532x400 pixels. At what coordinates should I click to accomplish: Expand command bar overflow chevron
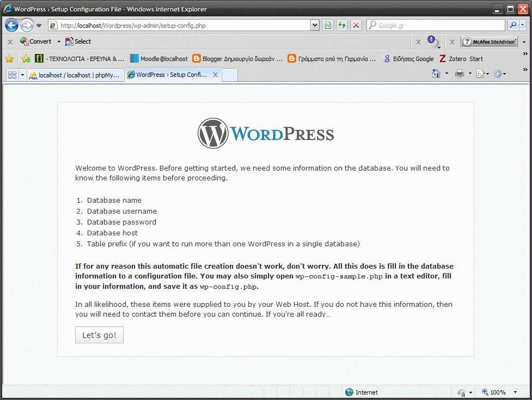pos(525,70)
